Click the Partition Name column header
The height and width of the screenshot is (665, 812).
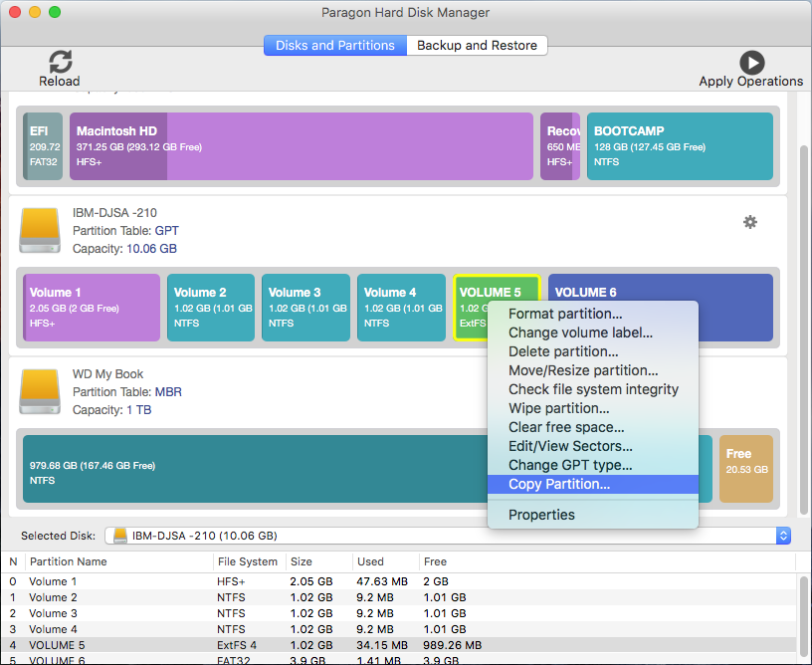(x=119, y=561)
